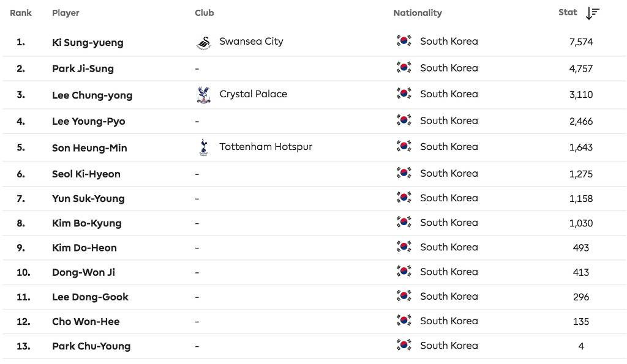Click the South Korea flag beside Ki Sung-yueng
Viewport: 627px width, 364px height.
tap(404, 42)
